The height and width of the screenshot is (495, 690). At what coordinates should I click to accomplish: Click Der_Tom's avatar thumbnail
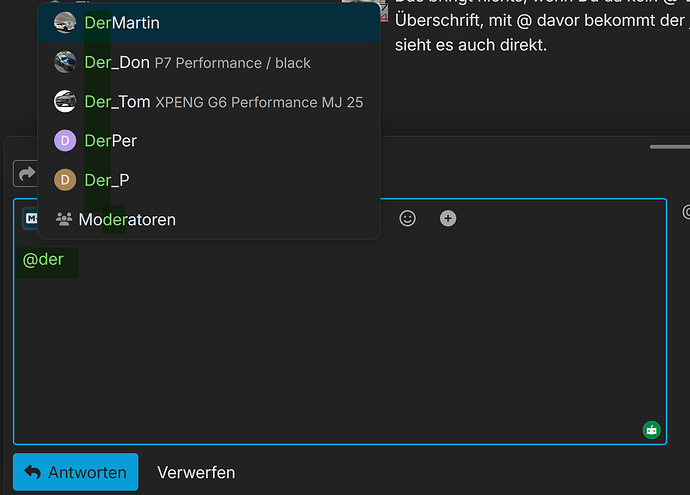pyautogui.click(x=65, y=101)
